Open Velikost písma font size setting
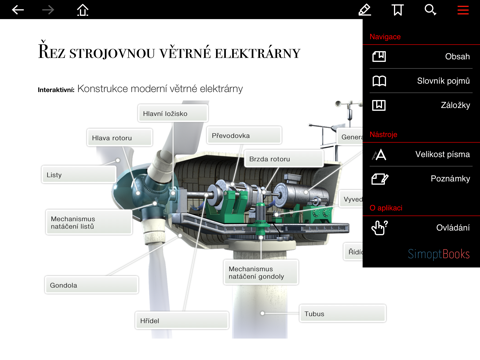The image size is (480, 360). tap(421, 155)
